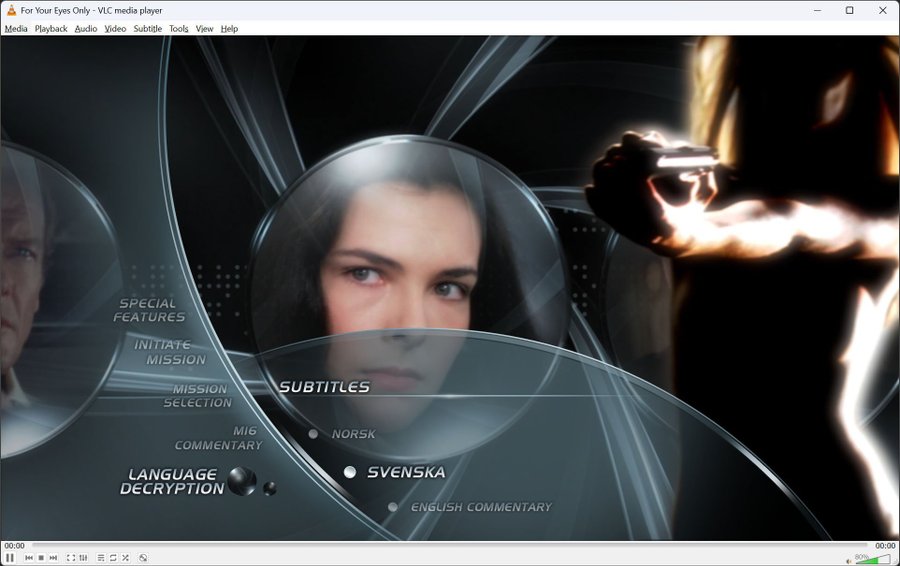
Task: Open the Video menu
Action: 115,29
